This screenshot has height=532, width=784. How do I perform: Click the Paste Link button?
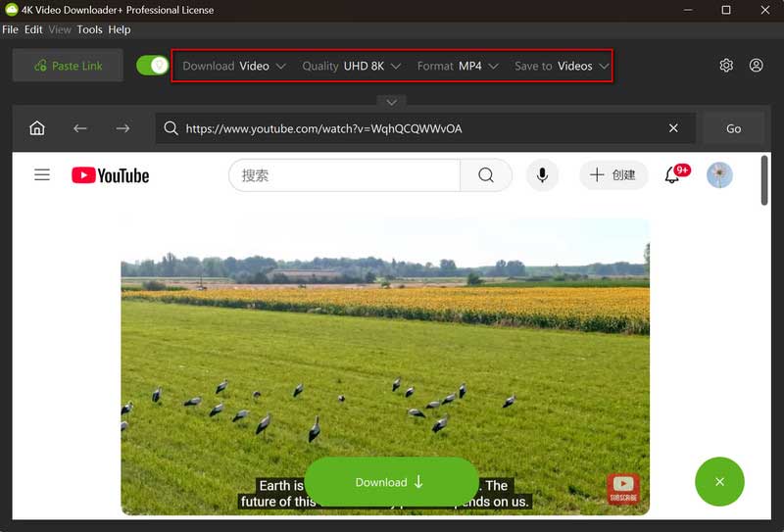point(68,66)
